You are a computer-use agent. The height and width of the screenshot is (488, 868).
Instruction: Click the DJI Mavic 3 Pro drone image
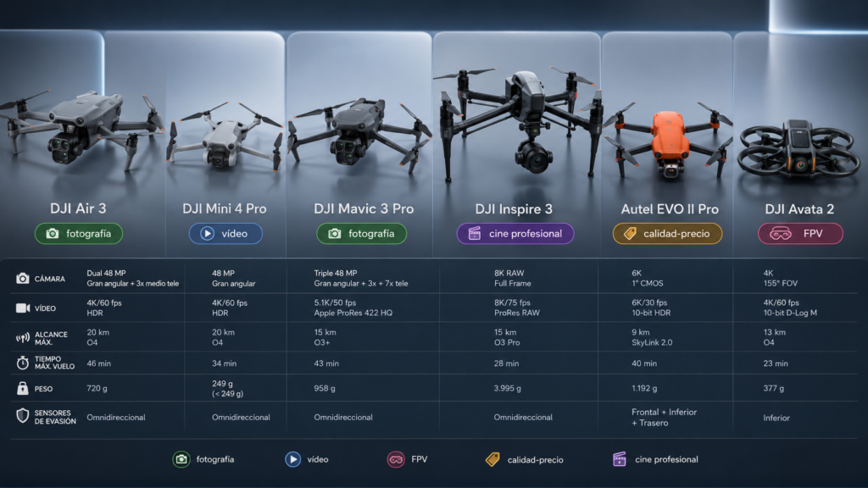pyautogui.click(x=359, y=133)
